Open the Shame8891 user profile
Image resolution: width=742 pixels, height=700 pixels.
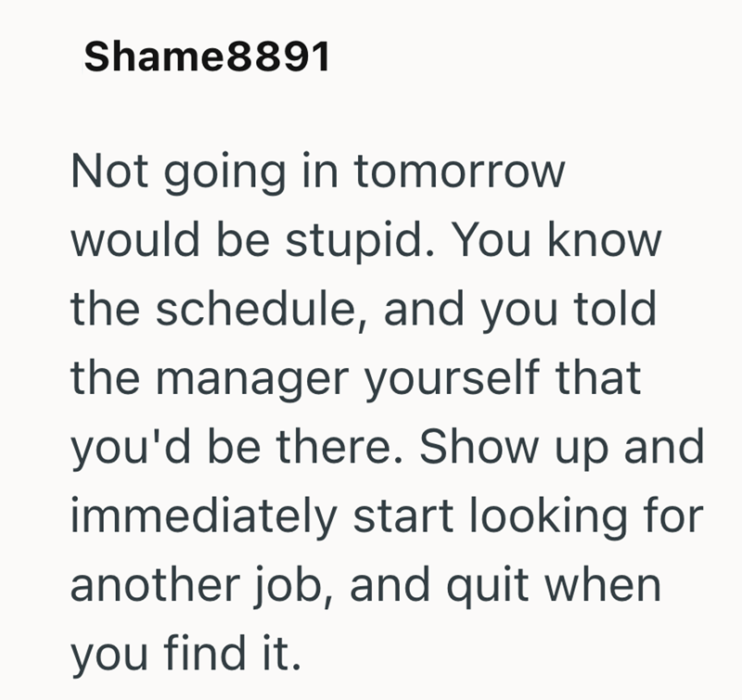point(207,58)
